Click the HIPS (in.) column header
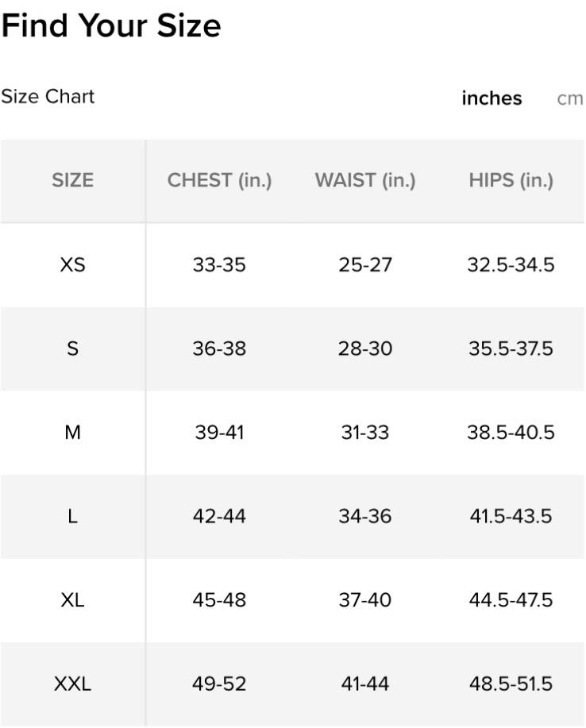Image resolution: width=586 pixels, height=728 pixels. coord(511,181)
